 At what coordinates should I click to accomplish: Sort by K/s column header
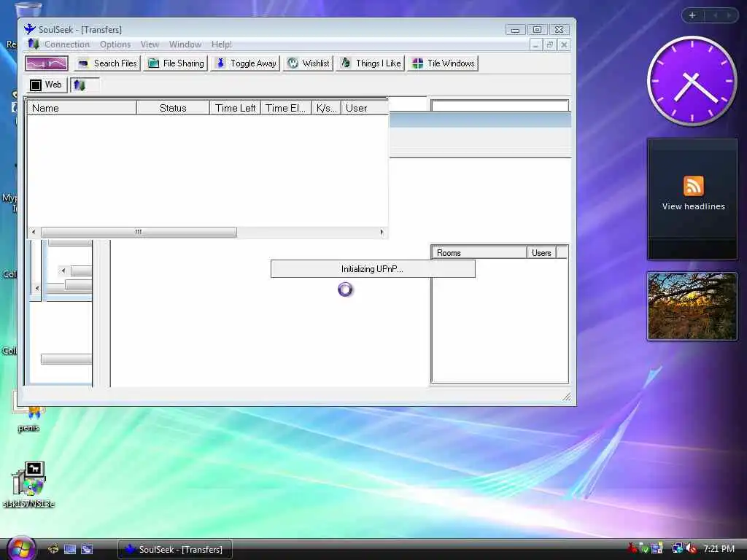click(x=326, y=108)
